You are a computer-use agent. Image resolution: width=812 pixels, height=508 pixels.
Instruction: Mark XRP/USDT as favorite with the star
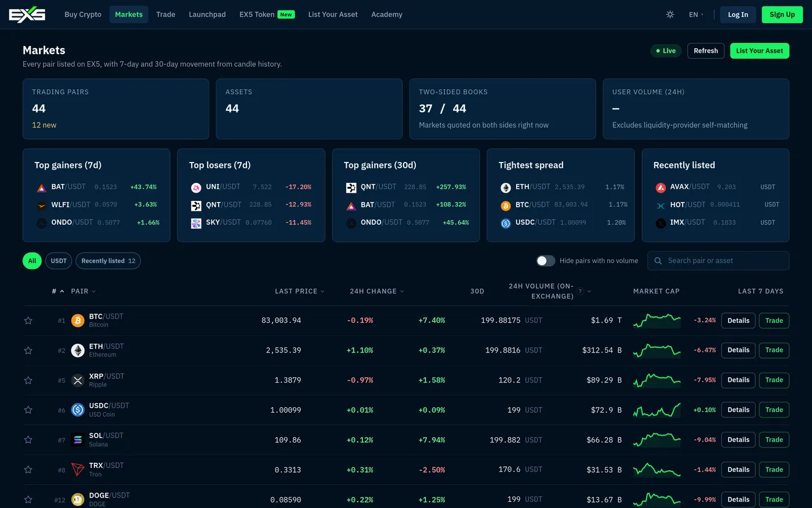point(28,380)
